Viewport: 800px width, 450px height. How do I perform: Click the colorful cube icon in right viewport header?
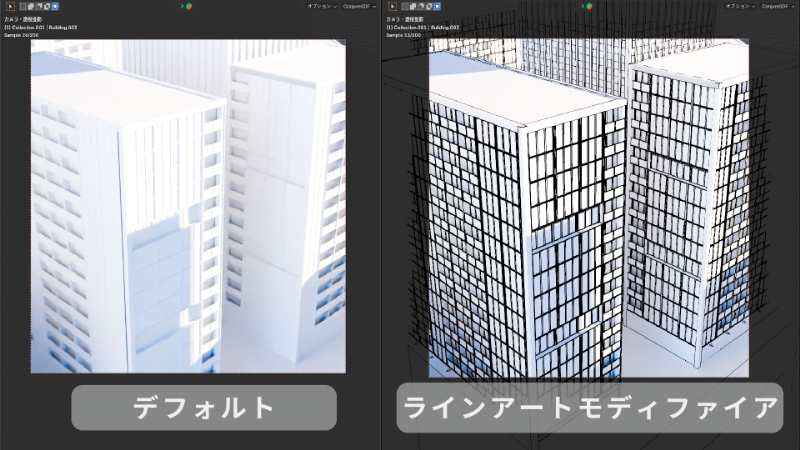tap(590, 6)
